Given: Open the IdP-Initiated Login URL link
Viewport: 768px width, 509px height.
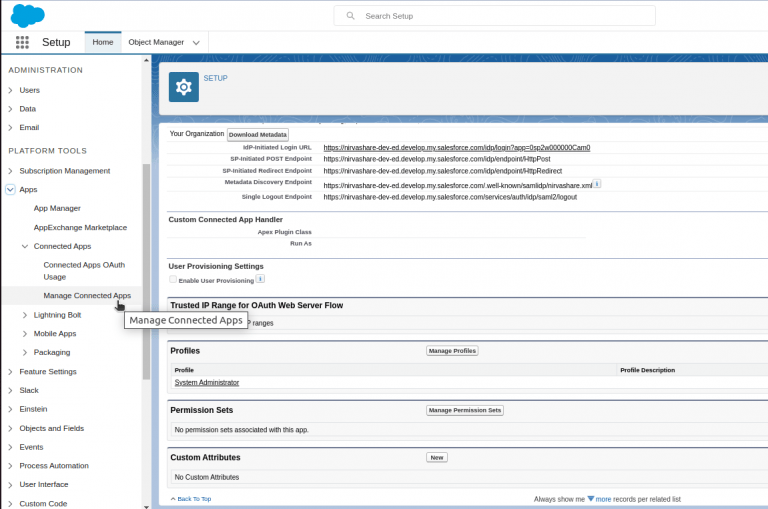Looking at the screenshot, I should [456, 147].
